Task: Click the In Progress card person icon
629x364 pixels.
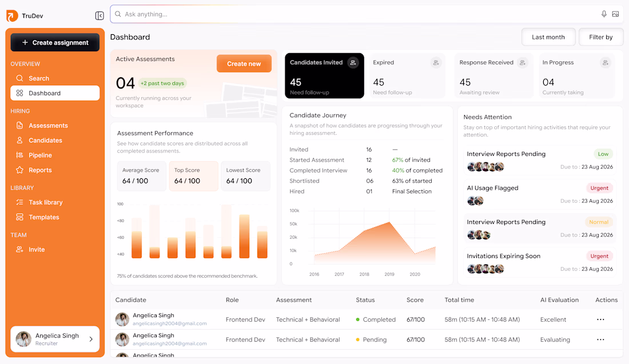Action: coord(606,62)
